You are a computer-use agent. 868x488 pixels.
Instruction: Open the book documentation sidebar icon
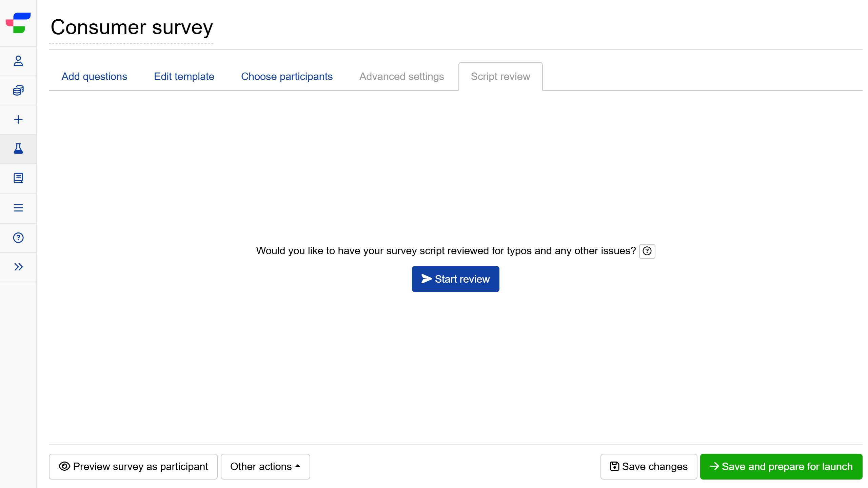(18, 178)
